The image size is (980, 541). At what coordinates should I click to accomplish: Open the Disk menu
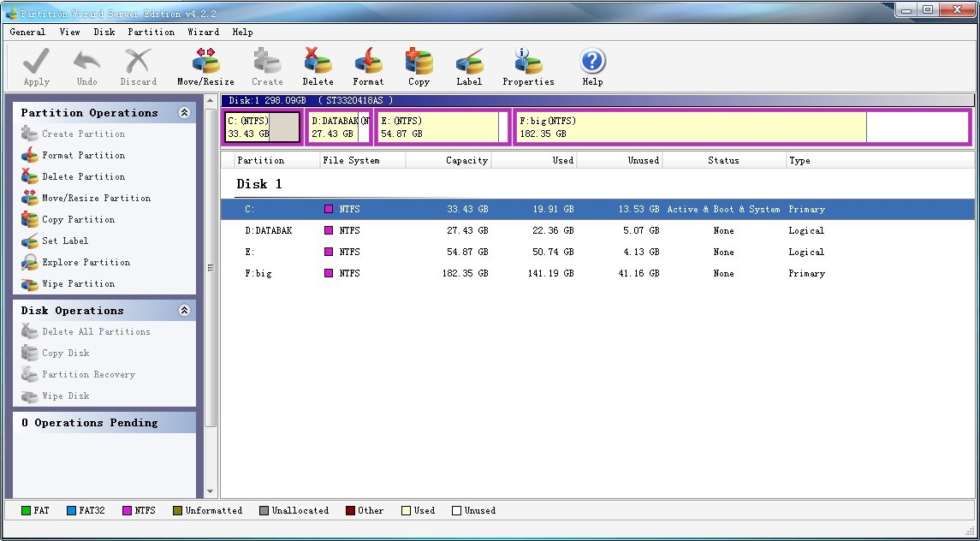(104, 32)
